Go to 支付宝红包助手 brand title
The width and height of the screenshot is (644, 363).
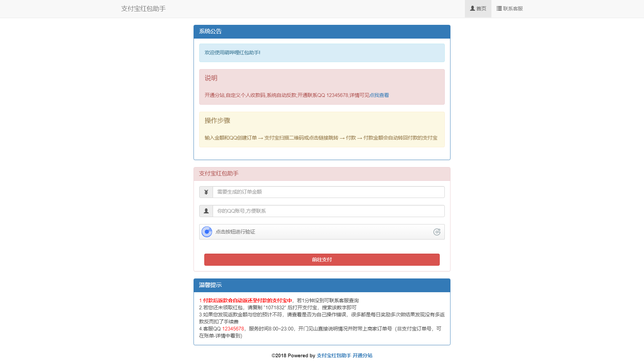143,9
